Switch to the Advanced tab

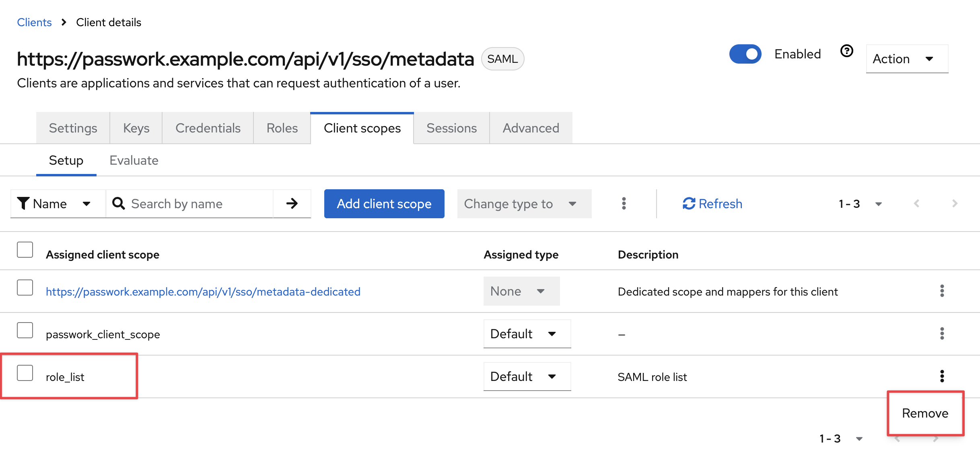pos(530,128)
